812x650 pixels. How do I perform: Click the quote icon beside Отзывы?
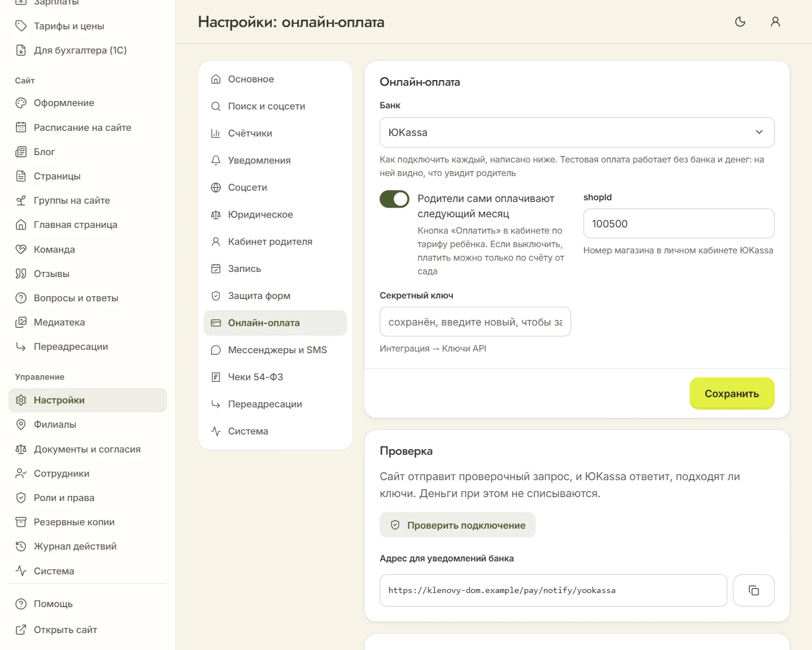click(x=21, y=274)
